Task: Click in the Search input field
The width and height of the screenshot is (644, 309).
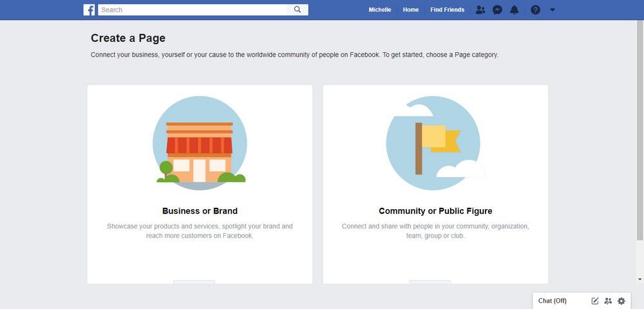Action: (x=192, y=10)
